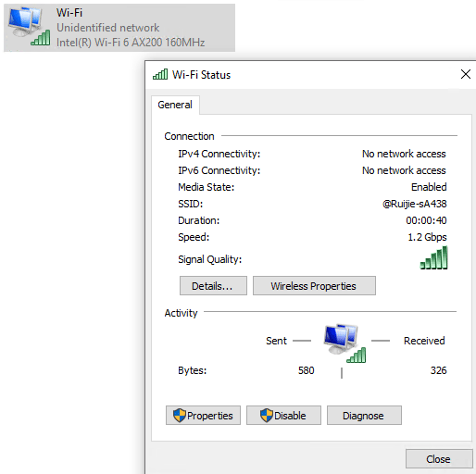Click the Wi-Fi Status title text
The image size is (476, 474).
tap(201, 75)
